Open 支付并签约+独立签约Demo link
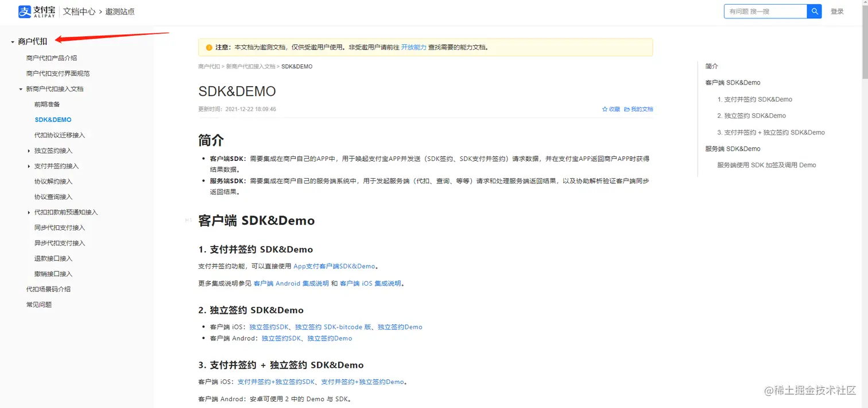Image resolution: width=868 pixels, height=408 pixels. click(x=363, y=382)
